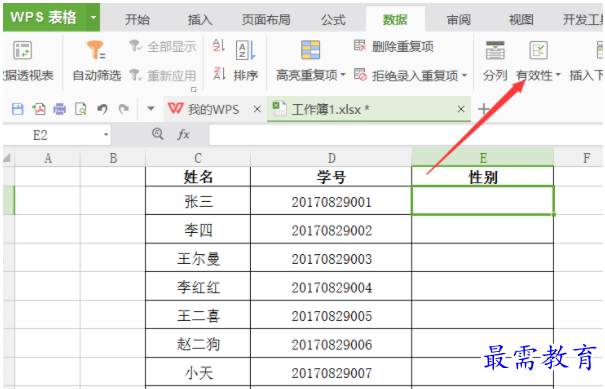605x389 pixels.
Task: Select column B header
Action: 113,158
